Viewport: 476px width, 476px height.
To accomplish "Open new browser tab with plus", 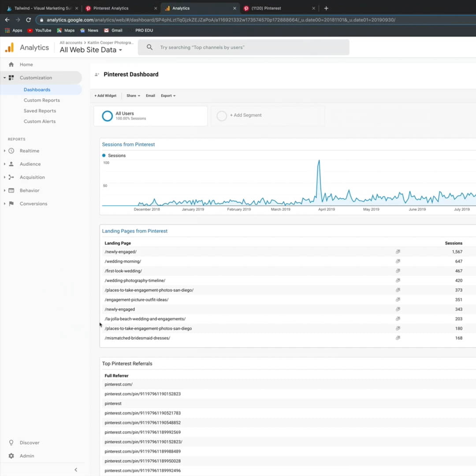I will [x=326, y=8].
